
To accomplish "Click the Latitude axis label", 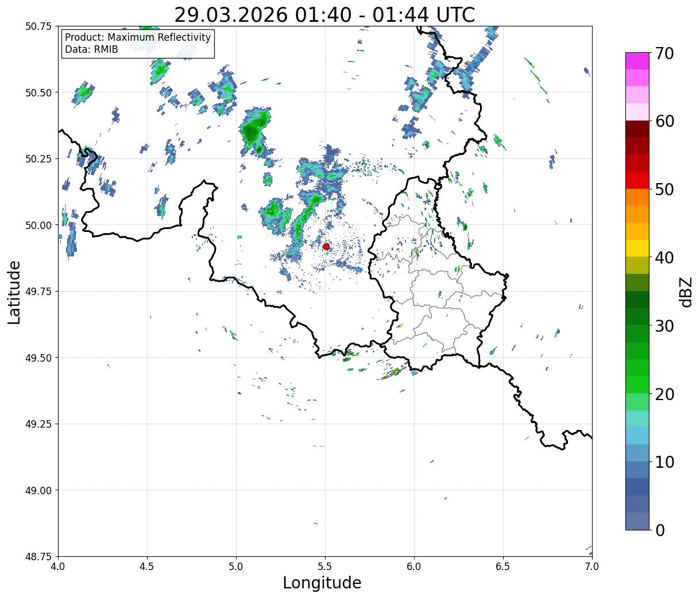I will (14, 292).
